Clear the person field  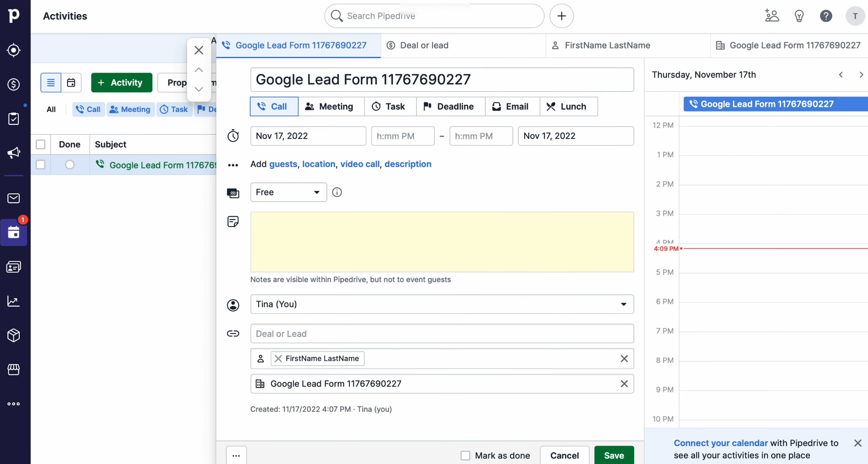point(624,358)
